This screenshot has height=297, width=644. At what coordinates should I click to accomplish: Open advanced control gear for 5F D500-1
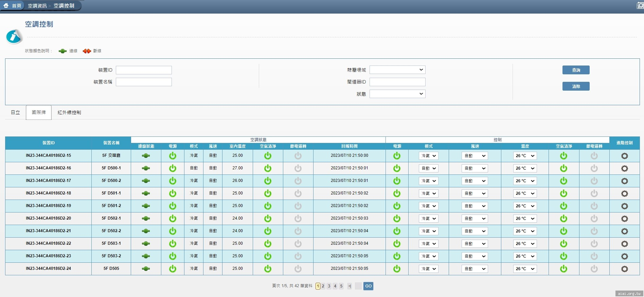coord(624,168)
